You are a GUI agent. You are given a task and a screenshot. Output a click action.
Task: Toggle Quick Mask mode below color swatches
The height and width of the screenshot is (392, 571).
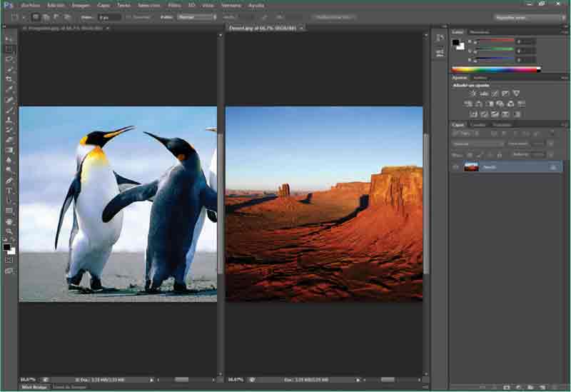tap(9, 261)
